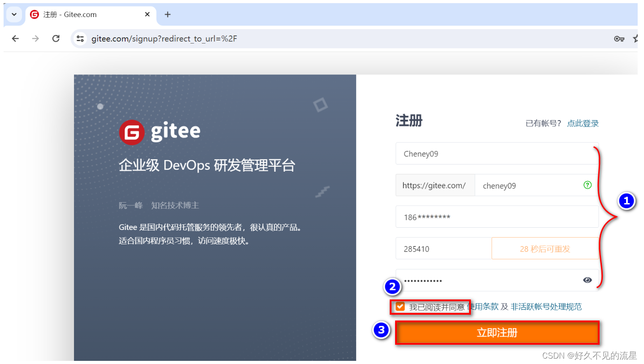The height and width of the screenshot is (364, 644).
Task: Follow the 点此登录 link
Action: click(x=583, y=123)
